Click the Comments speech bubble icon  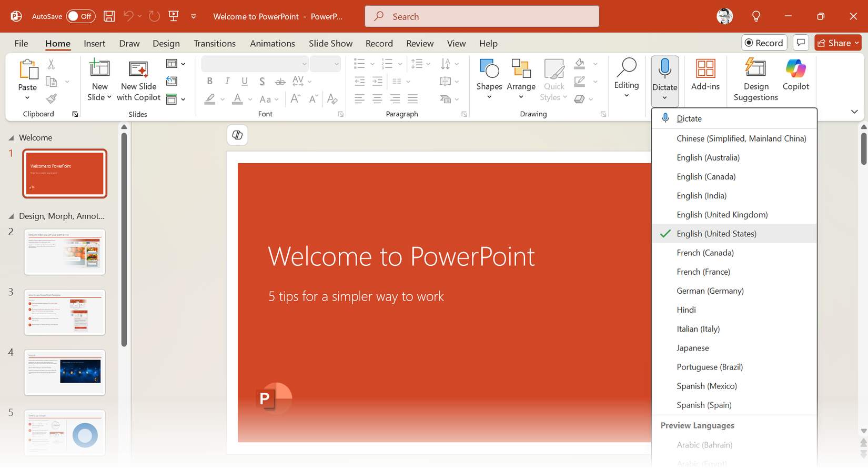coord(801,43)
